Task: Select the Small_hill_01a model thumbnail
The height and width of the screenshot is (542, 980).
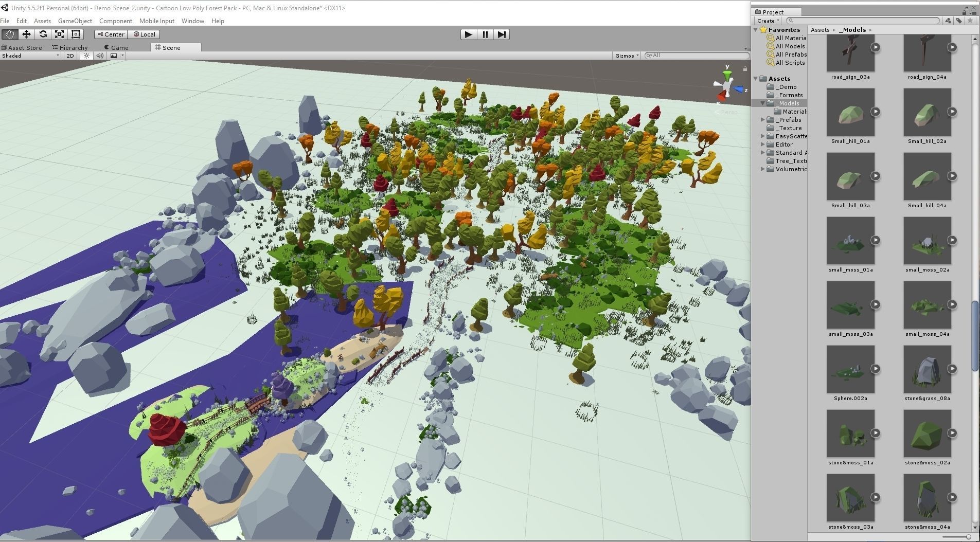Action: (x=850, y=112)
